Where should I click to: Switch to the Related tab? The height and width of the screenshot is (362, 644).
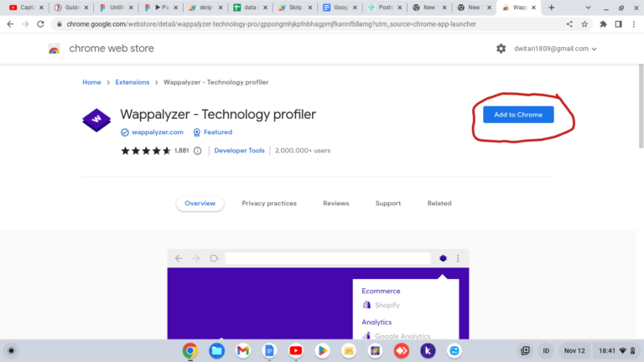[439, 203]
